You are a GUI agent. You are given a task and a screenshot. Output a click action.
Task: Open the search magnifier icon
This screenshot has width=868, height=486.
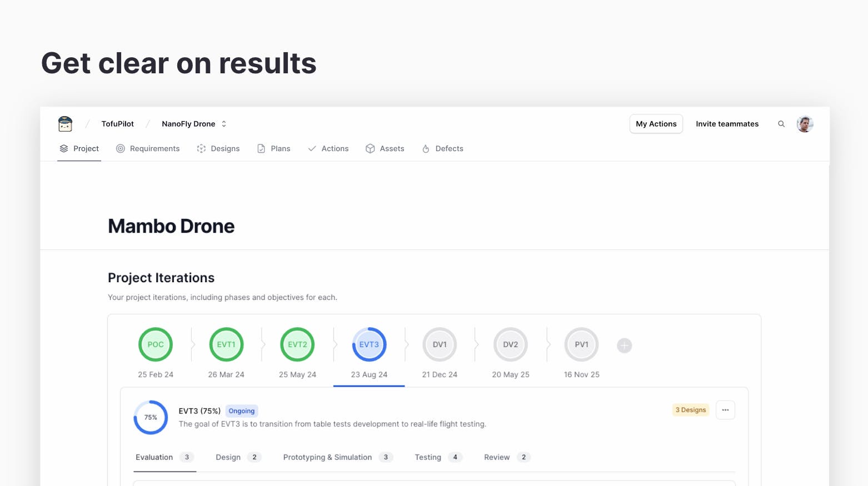pos(781,124)
